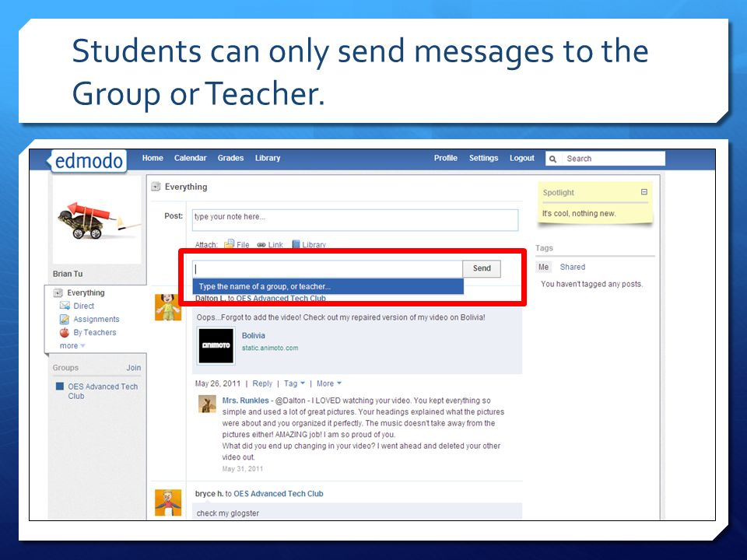
Task: Click the Logout link
Action: [521, 158]
